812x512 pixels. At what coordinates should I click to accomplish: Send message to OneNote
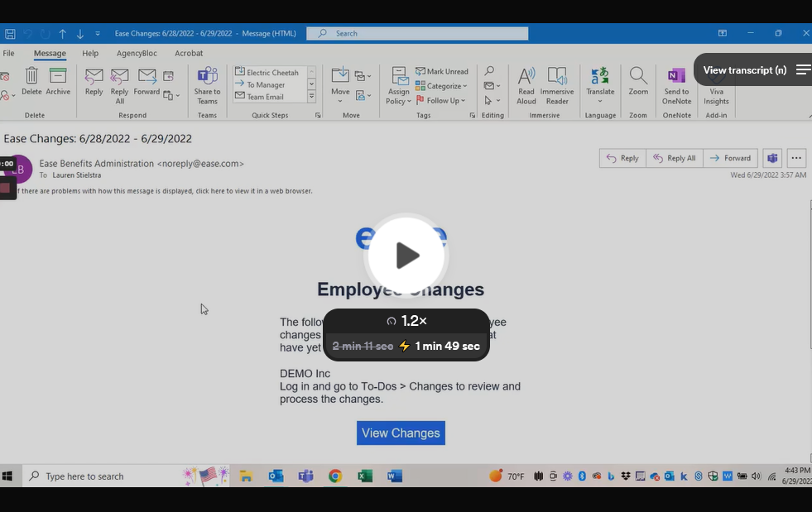[x=676, y=86]
